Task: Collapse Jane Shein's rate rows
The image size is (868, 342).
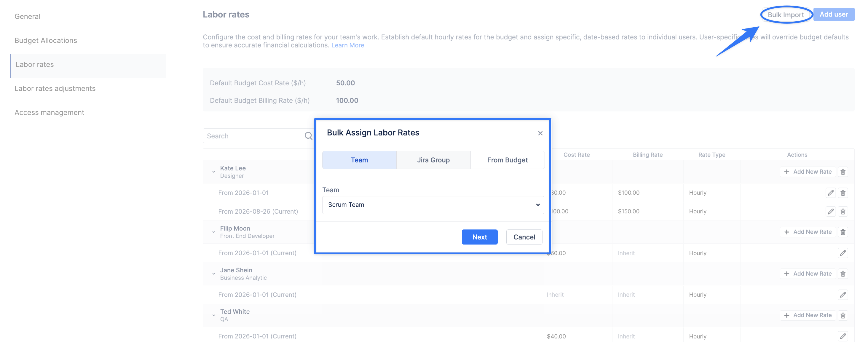Action: coord(214,274)
